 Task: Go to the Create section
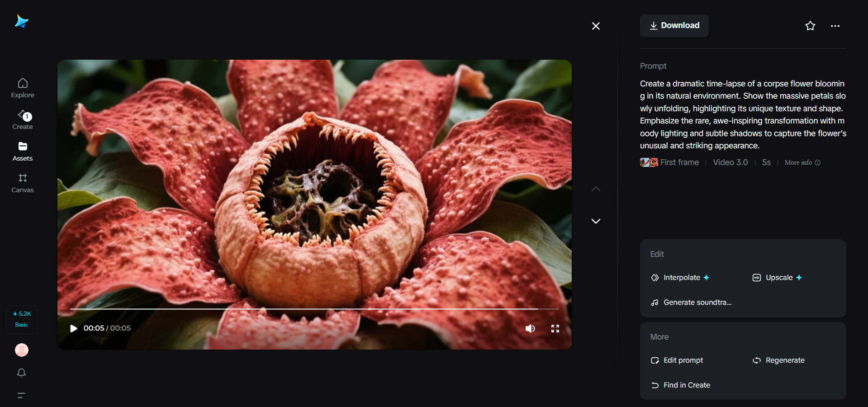23,120
